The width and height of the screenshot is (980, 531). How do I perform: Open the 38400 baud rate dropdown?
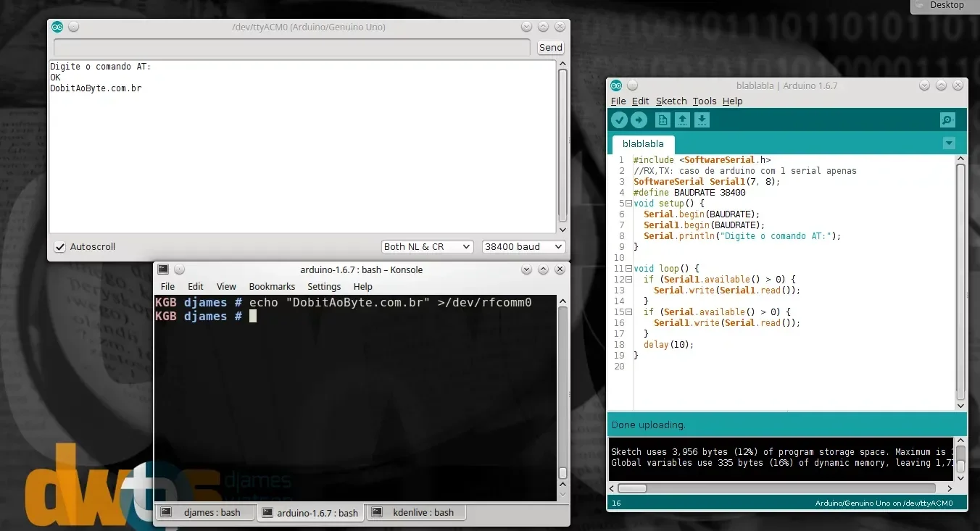(523, 247)
